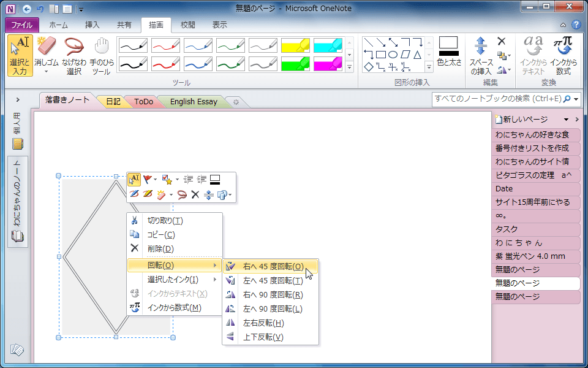588x368 pixels.
Task: Switch to the 表示 ribbon tab
Action: click(219, 25)
